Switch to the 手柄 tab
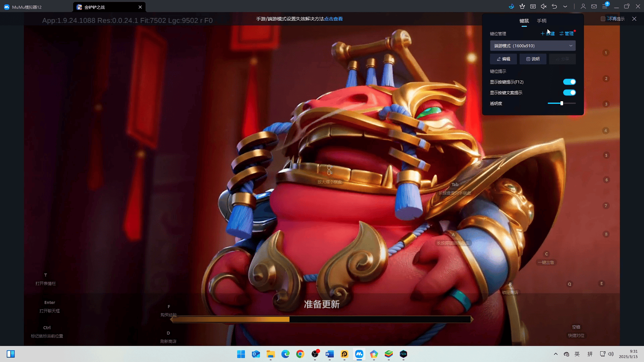The width and height of the screenshot is (644, 362). [542, 21]
